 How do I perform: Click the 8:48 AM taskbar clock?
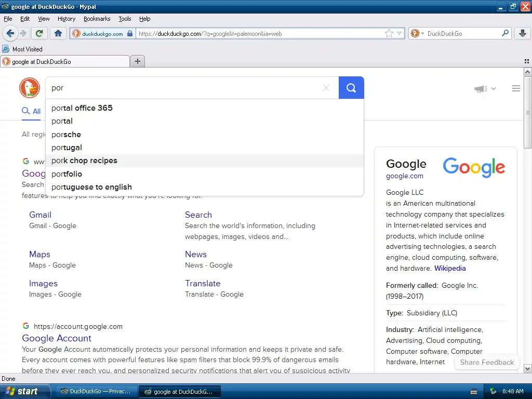513,391
